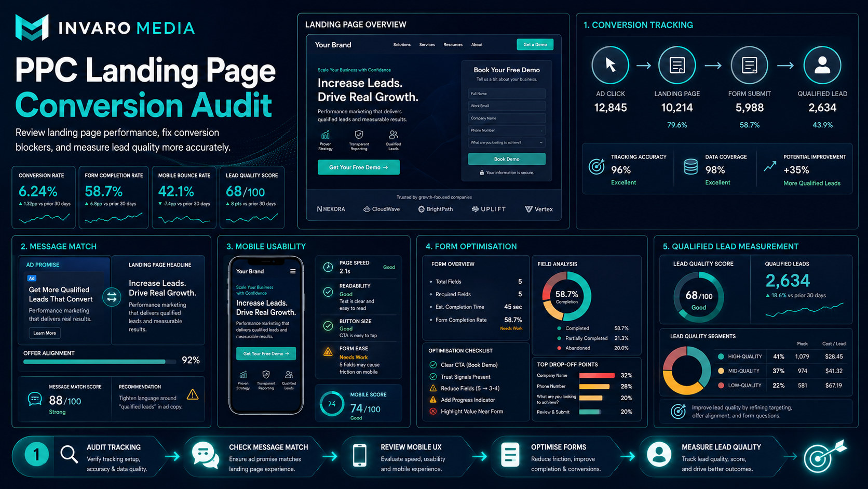Click the warning triangle beside Recommendation
Image resolution: width=868 pixels, height=489 pixels.
click(x=193, y=394)
